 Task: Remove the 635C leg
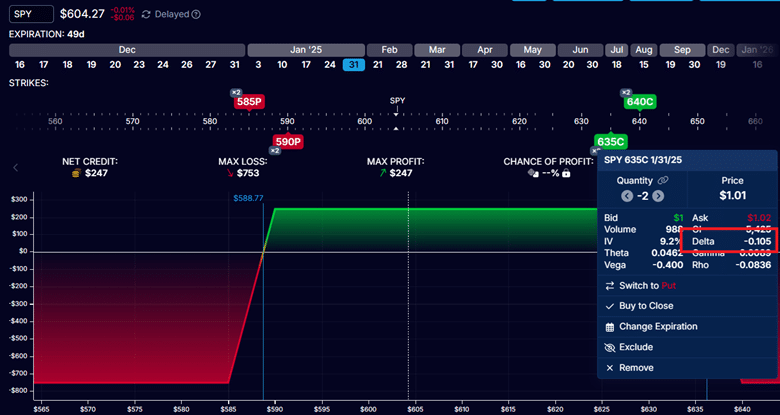pyautogui.click(x=687, y=368)
